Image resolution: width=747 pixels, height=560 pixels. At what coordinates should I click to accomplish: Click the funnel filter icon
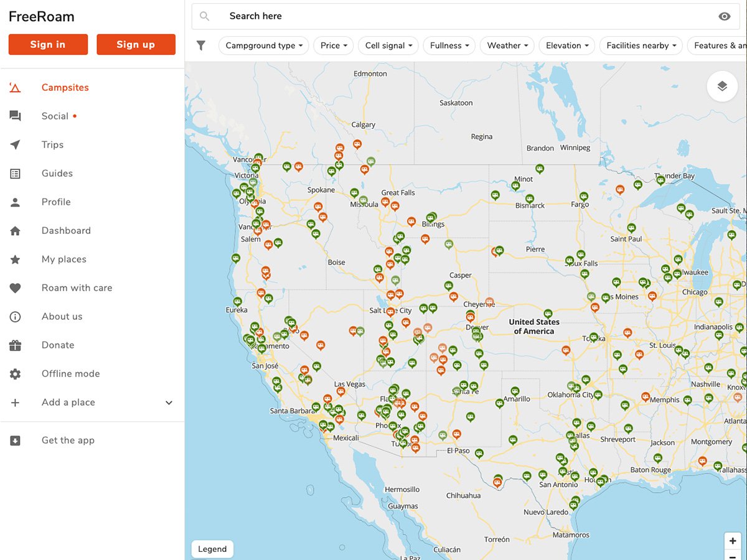201,45
